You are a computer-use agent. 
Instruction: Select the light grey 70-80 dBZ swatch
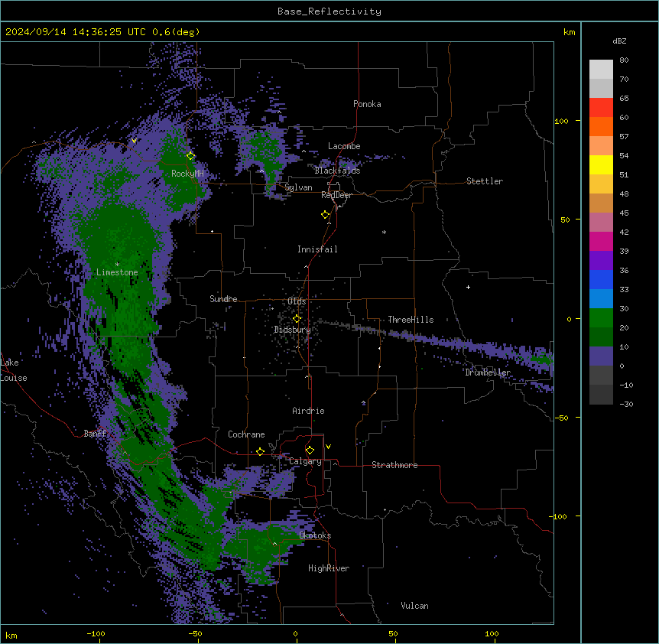[x=601, y=70]
